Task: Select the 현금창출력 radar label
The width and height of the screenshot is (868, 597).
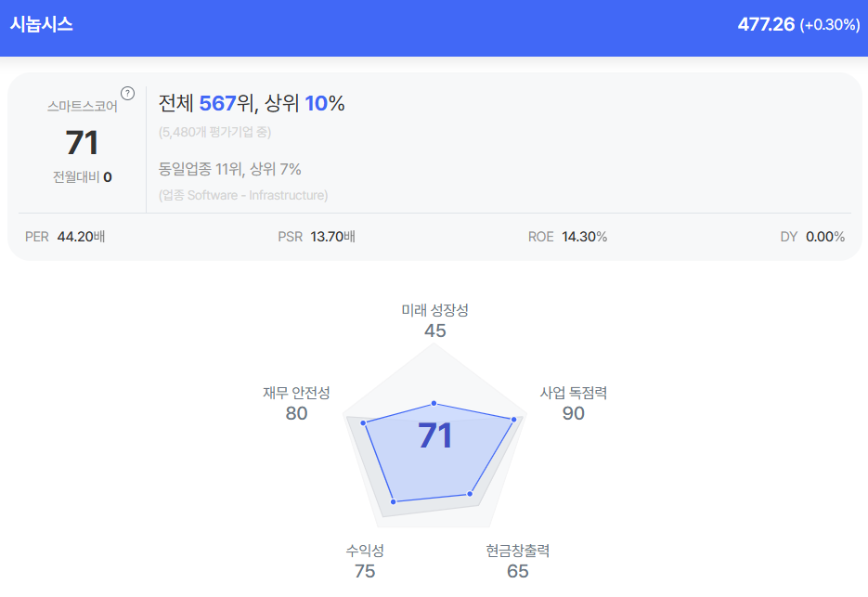Action: click(x=518, y=551)
